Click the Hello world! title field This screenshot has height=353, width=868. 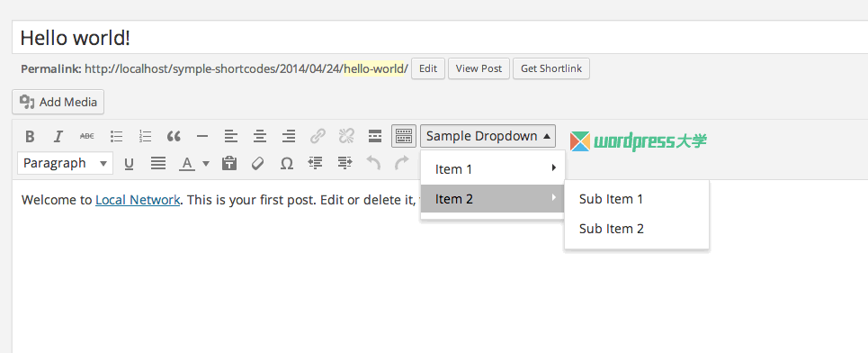coord(440,37)
